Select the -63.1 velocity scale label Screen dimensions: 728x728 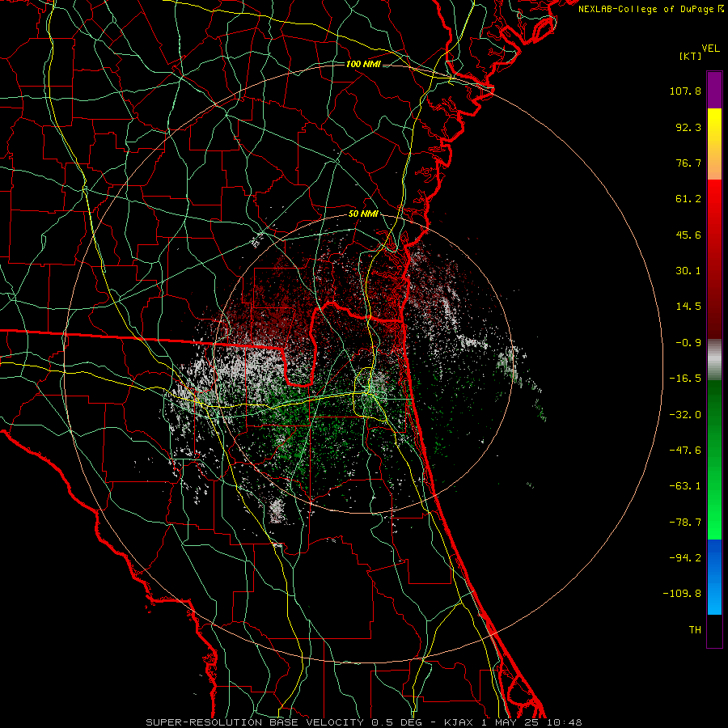click(x=685, y=486)
